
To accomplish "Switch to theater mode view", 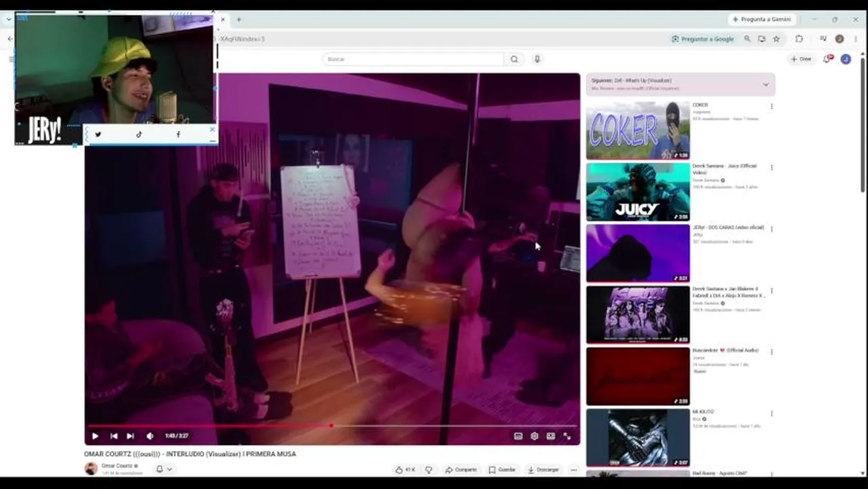I will click(551, 436).
